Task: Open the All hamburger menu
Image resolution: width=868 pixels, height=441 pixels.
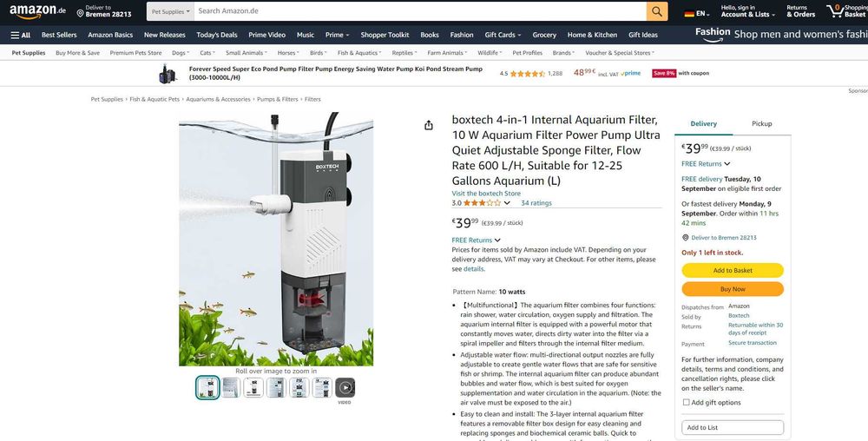Action: pyautogui.click(x=21, y=35)
